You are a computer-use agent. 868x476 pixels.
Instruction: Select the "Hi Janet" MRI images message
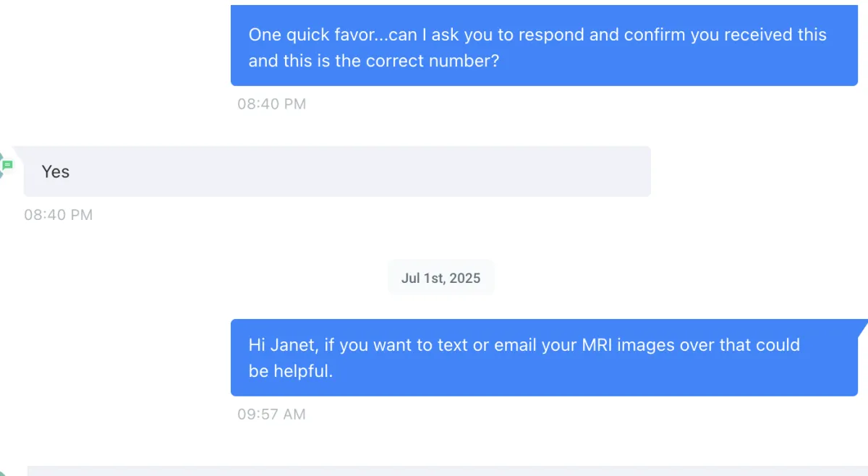click(544, 357)
